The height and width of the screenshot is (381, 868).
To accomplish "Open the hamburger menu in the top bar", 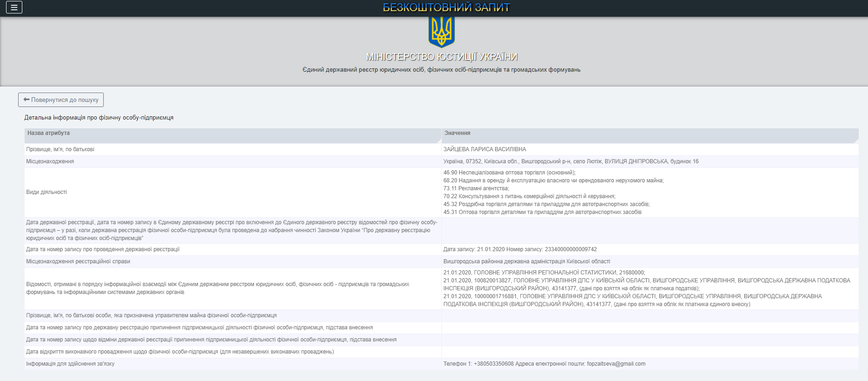I will pos(14,7).
